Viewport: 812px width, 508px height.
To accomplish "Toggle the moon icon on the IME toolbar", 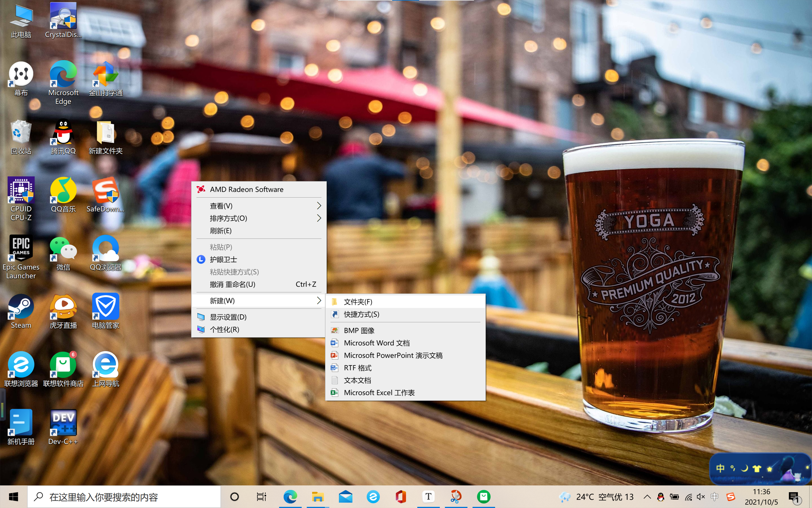I will coord(744,469).
